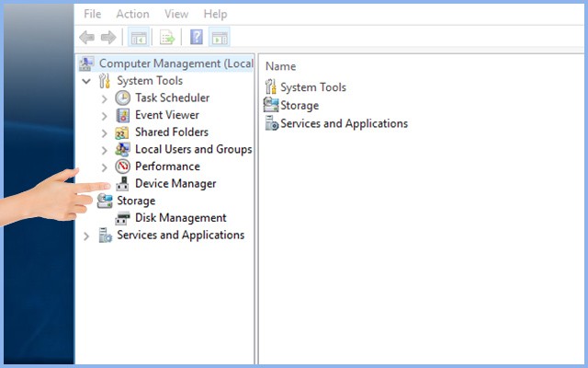Select Storage in the right pane list
The image size is (588, 368).
tap(300, 106)
